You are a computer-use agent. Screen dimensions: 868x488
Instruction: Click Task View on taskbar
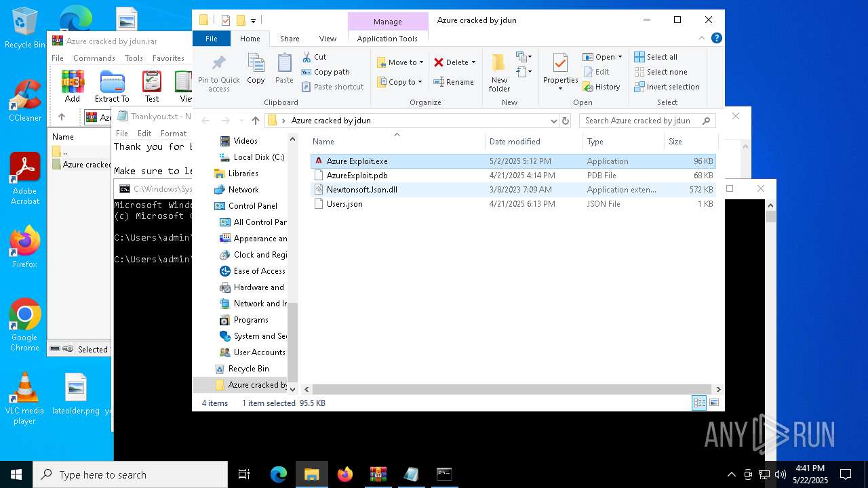coord(244,474)
